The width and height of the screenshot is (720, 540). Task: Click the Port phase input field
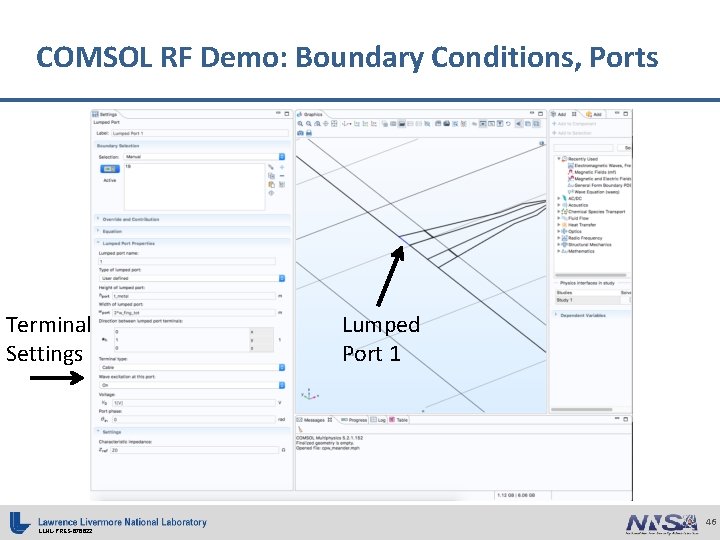[194, 419]
